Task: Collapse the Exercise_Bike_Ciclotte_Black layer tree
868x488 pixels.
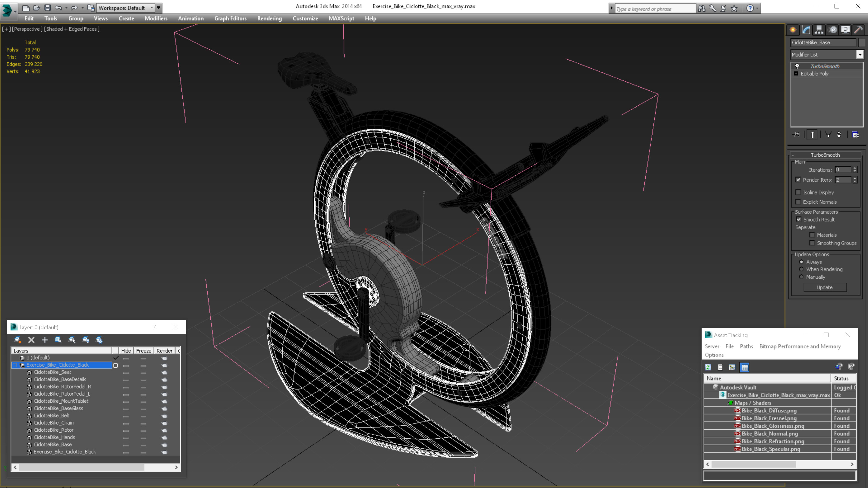Action: 15,365
